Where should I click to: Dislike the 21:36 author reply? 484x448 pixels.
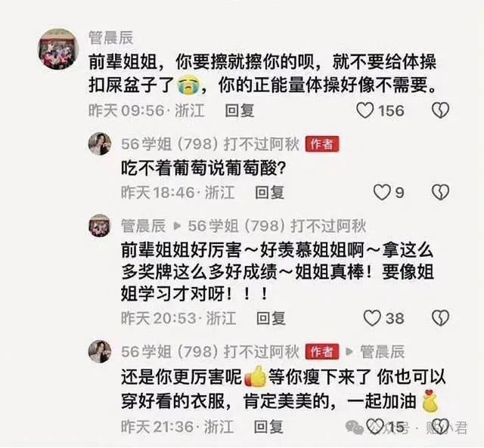[440, 426]
